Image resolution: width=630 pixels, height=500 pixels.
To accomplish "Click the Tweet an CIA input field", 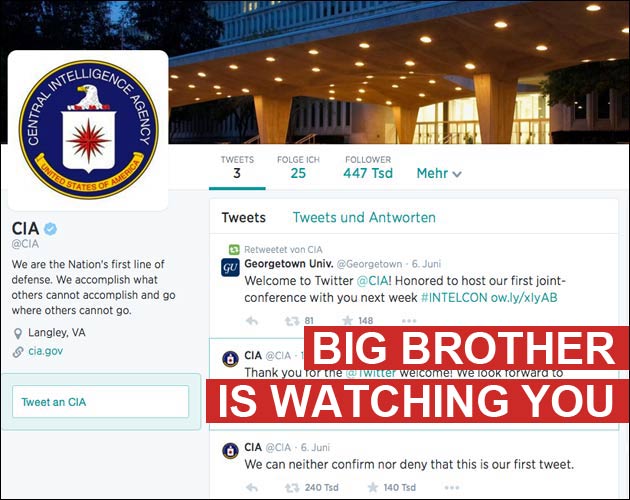I will [x=100, y=402].
